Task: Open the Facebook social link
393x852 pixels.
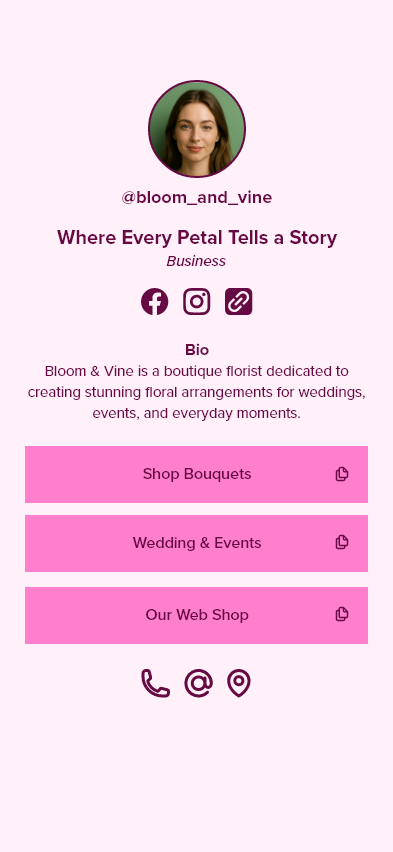Action: coord(154,302)
